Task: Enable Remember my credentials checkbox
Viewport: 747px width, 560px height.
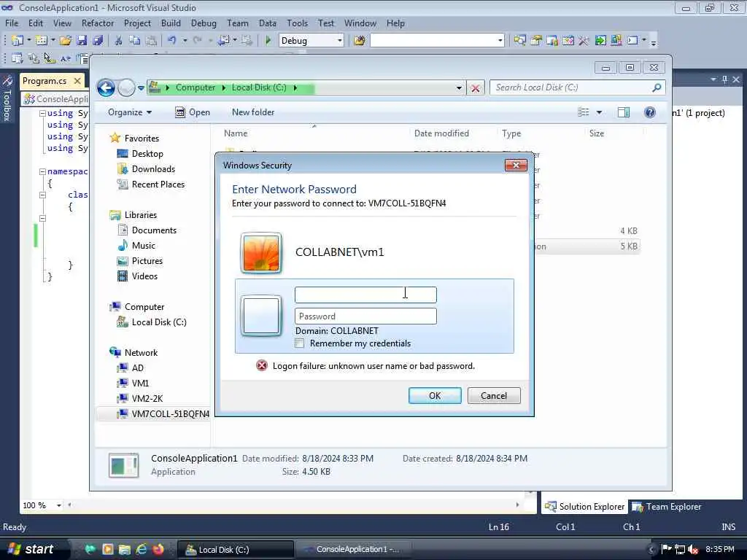Action: tap(300, 343)
